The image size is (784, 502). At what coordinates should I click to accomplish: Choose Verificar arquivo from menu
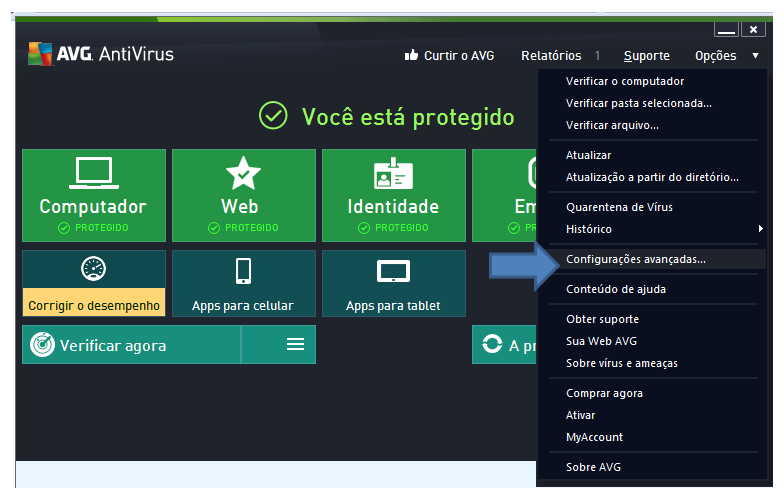(612, 125)
